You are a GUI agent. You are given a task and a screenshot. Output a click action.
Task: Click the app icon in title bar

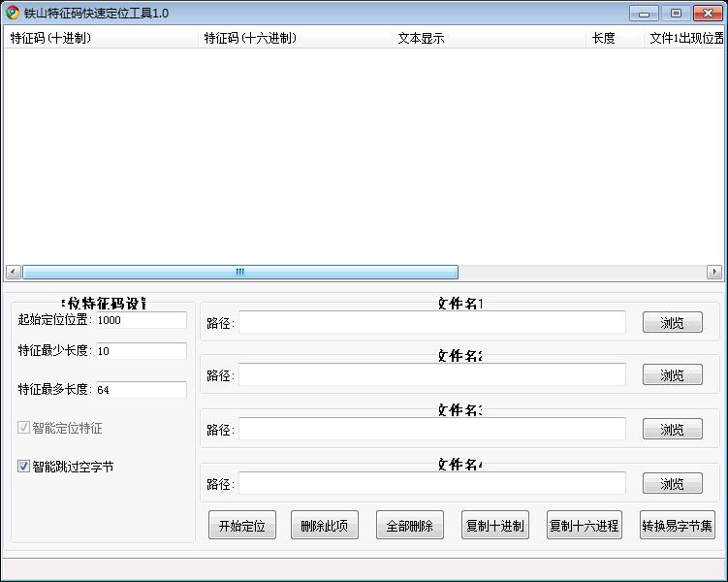tap(13, 13)
